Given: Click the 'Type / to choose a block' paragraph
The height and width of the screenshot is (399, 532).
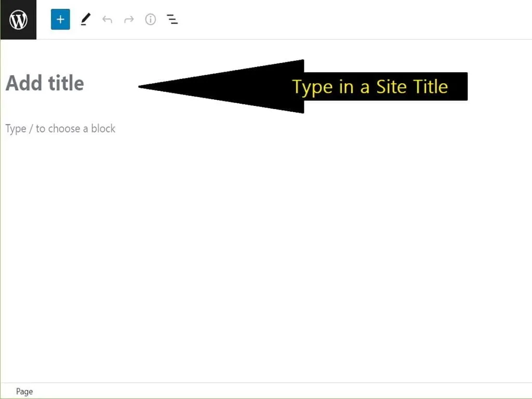Looking at the screenshot, I should click(60, 129).
